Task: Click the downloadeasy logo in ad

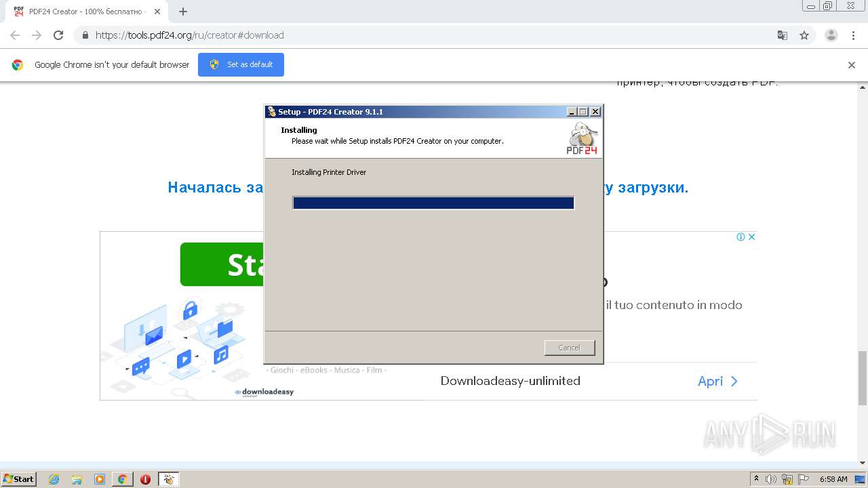Action: click(264, 392)
